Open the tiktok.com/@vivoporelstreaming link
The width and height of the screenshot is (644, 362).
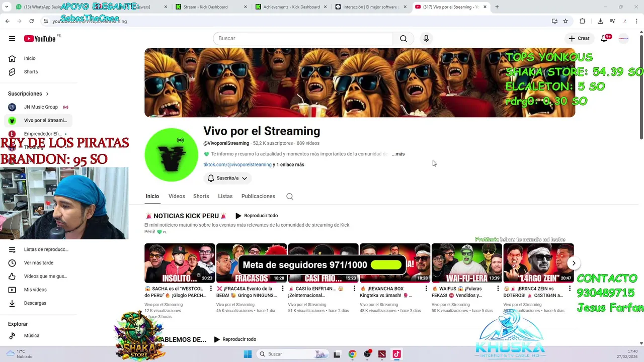(237, 165)
